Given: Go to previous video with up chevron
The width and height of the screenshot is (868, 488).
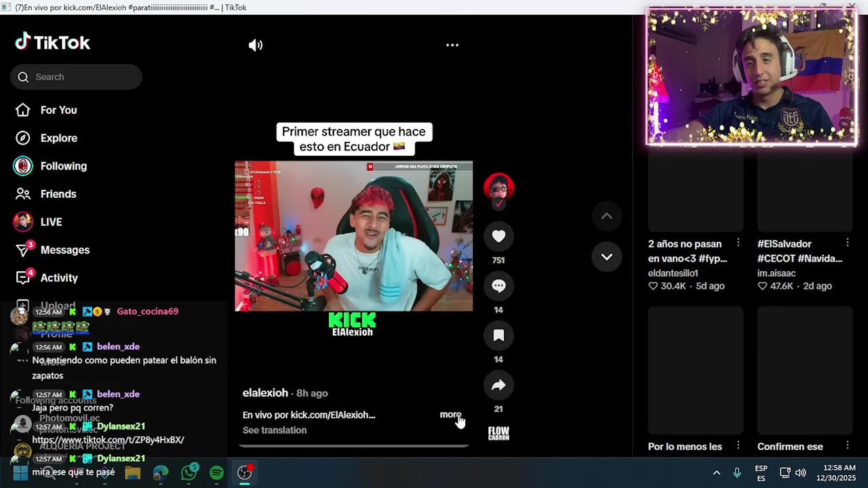Looking at the screenshot, I should (x=606, y=216).
